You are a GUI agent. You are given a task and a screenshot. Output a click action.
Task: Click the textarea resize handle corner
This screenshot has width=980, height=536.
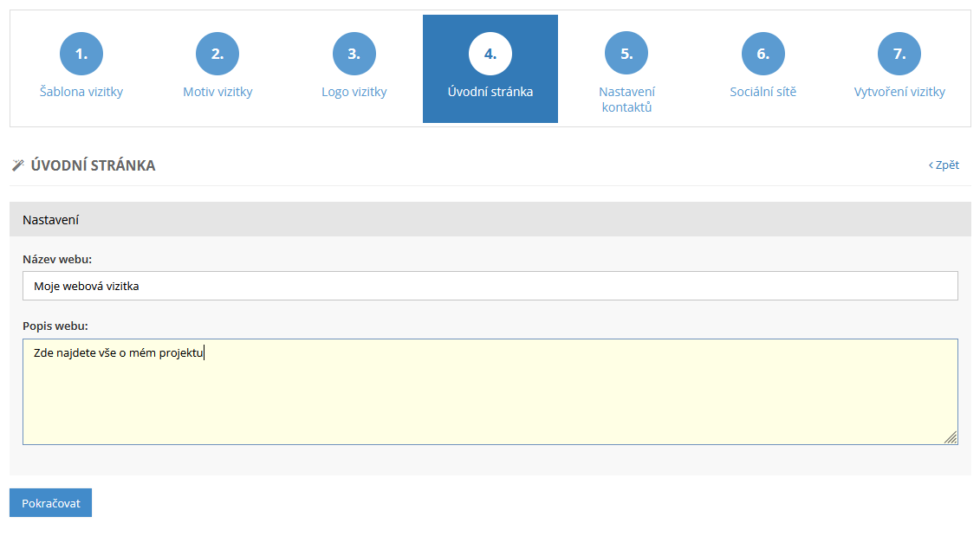tap(951, 438)
